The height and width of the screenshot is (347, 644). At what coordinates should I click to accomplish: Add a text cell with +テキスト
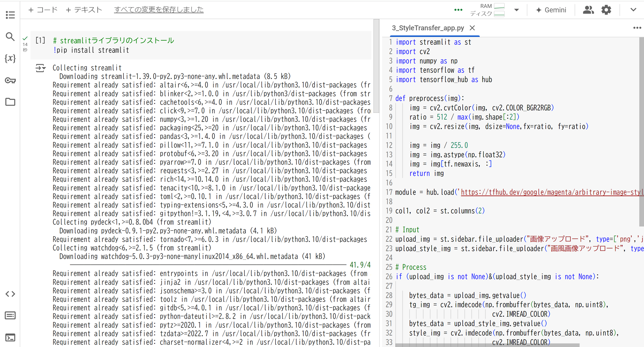point(84,10)
